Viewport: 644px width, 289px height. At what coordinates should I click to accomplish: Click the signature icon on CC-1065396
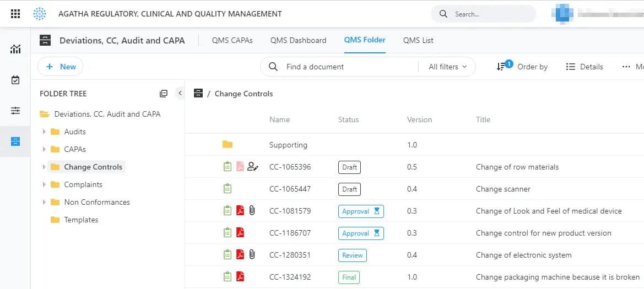pyautogui.click(x=253, y=167)
